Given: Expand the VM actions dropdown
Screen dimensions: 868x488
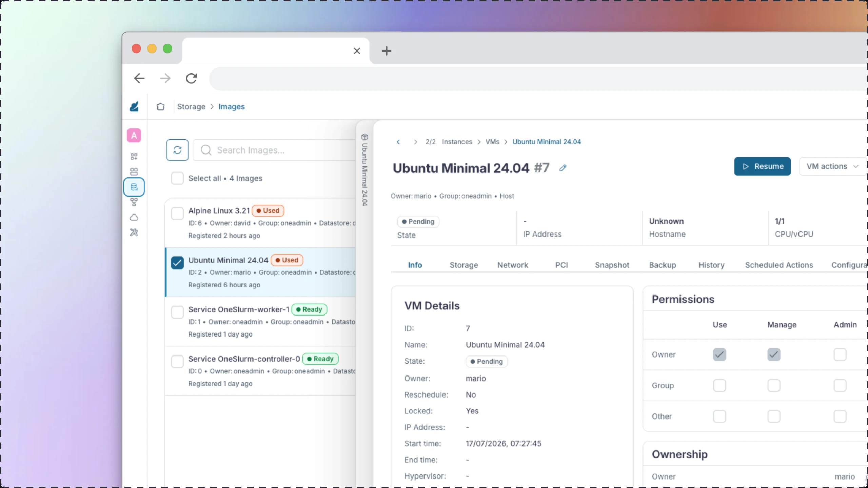Looking at the screenshot, I should click(833, 166).
